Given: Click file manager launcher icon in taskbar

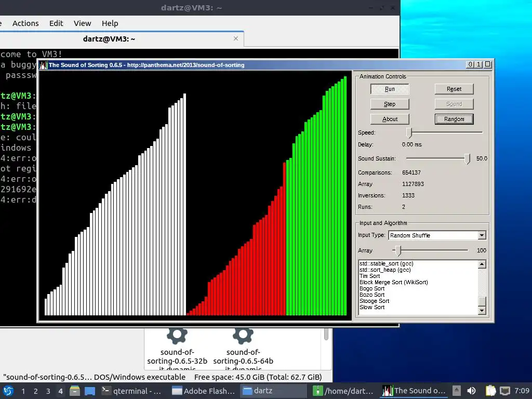Looking at the screenshot, I should 75,391.
